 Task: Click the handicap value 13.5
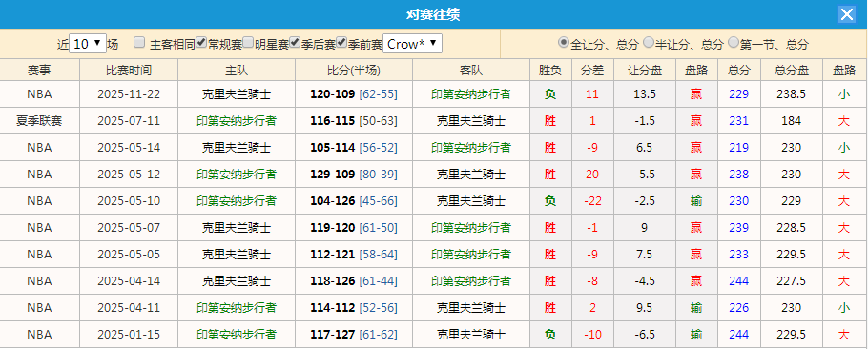pyautogui.click(x=645, y=94)
